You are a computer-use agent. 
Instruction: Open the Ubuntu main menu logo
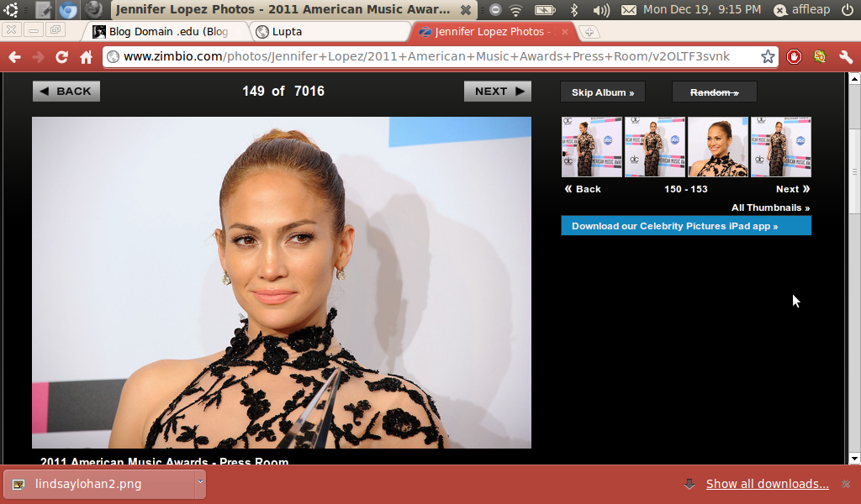coord(10,9)
